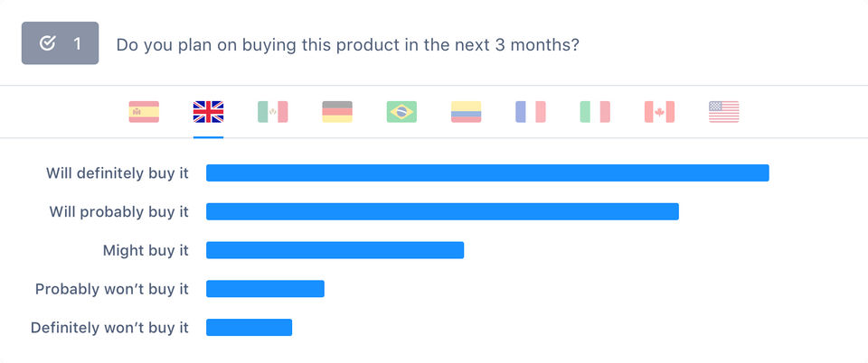868x363 pixels.
Task: Pick the Colombia flag
Action: (467, 112)
